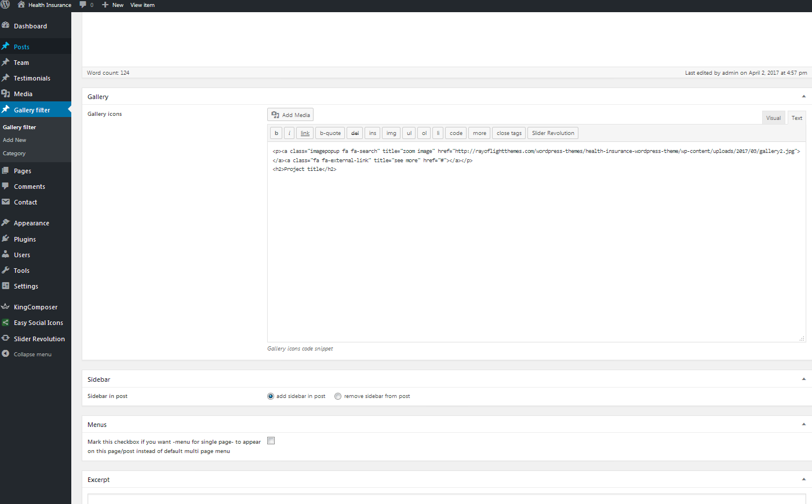The height and width of the screenshot is (504, 812).
Task: Select 'add sidebar in post' radio button
Action: [271, 396]
